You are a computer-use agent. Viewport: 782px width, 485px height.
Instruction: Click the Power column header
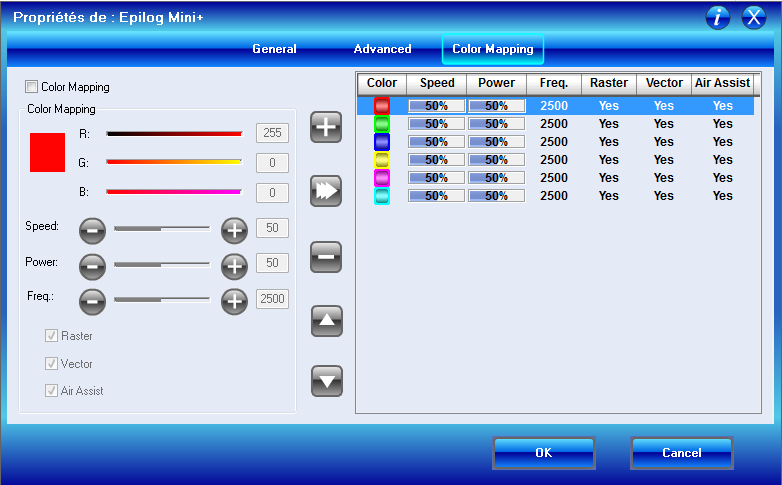coord(497,83)
